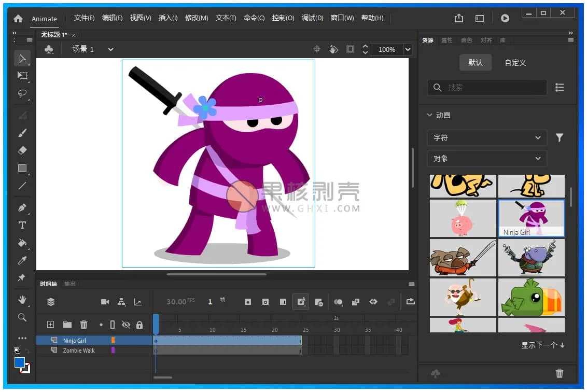Select the Hand tool
Viewport: 587px width, 392px height.
(22, 300)
